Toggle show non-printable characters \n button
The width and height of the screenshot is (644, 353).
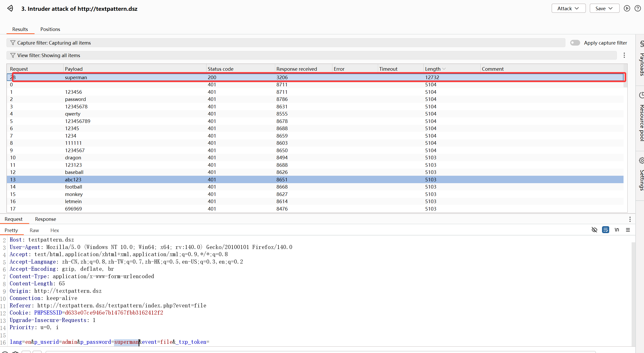click(x=617, y=230)
